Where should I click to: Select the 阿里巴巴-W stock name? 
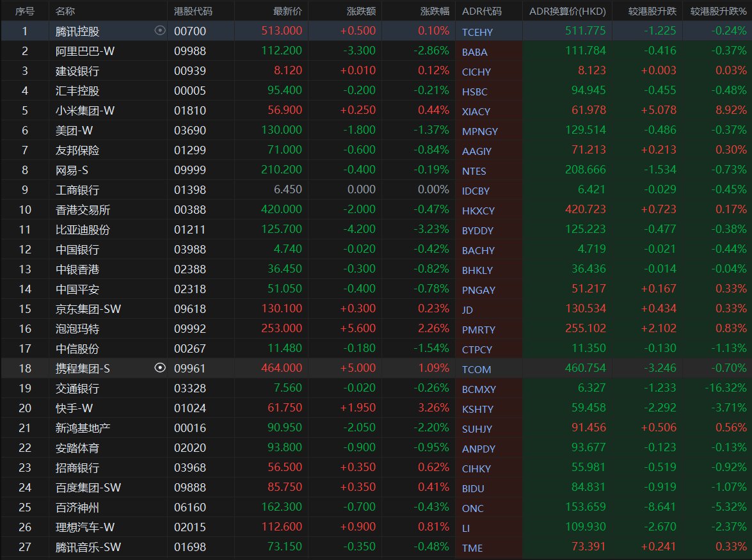pos(85,51)
